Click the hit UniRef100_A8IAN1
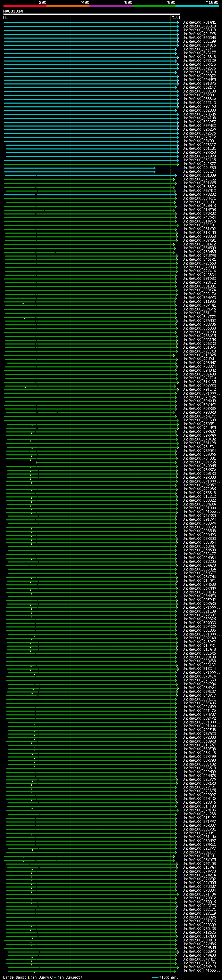 pos(199,23)
